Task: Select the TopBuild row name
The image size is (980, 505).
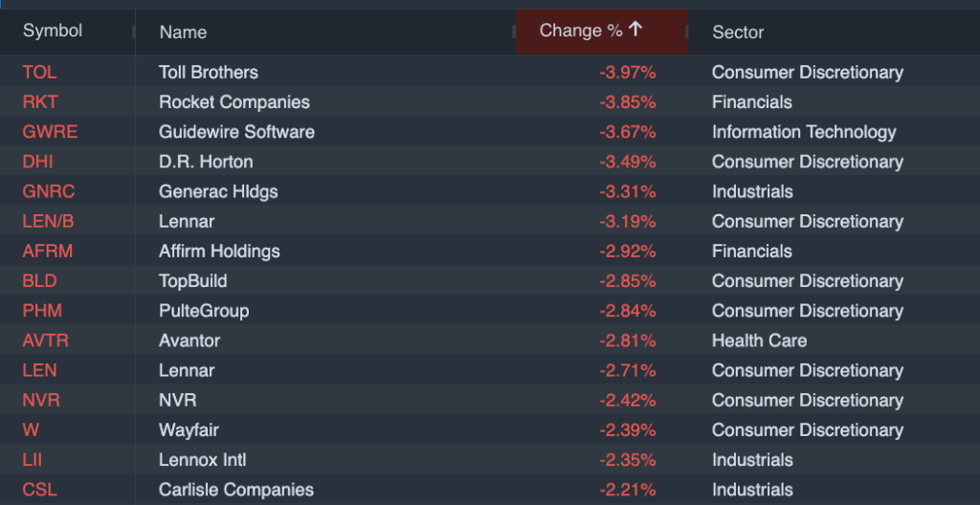Action: pyautogui.click(x=192, y=281)
